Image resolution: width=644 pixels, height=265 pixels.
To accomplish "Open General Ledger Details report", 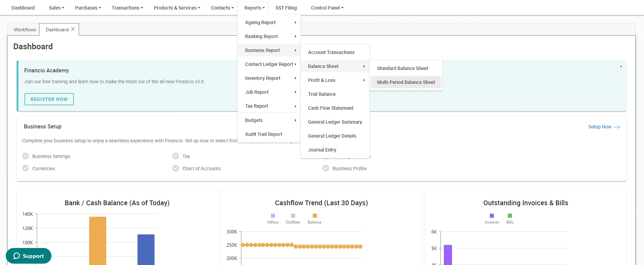I will pos(335,136).
